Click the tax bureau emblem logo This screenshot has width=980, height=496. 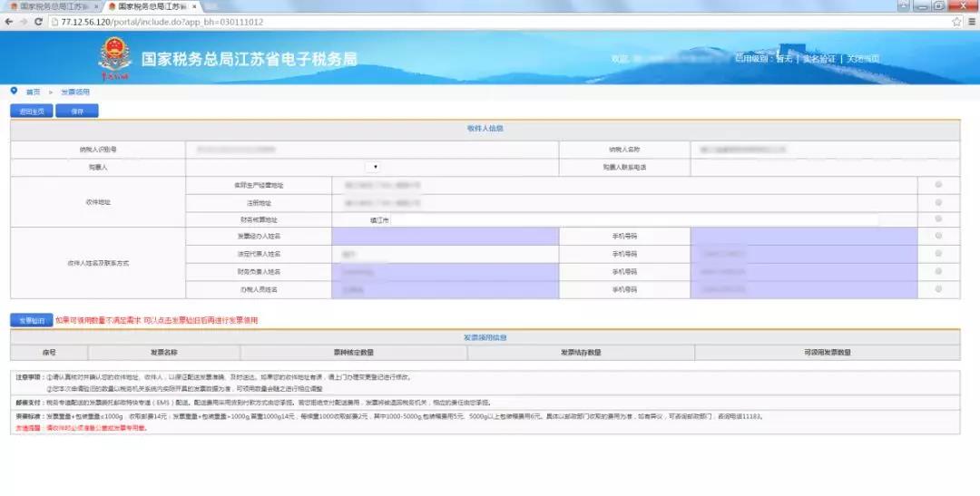click(114, 59)
